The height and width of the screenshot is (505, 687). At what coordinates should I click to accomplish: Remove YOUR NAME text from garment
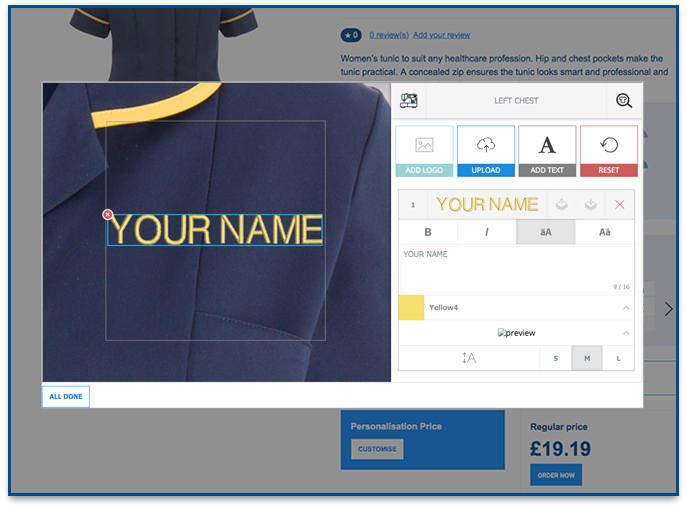point(107,215)
